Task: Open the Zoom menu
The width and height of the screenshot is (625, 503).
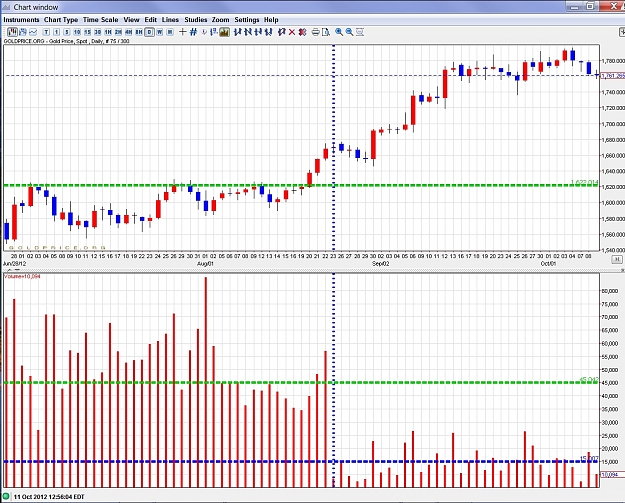Action: 220,20
